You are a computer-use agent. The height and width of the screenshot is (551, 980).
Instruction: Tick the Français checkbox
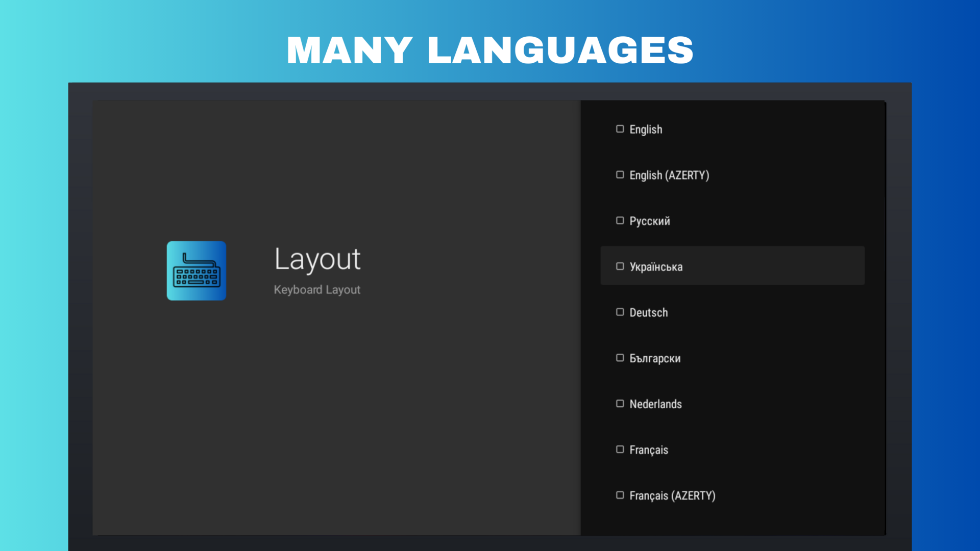coord(620,449)
